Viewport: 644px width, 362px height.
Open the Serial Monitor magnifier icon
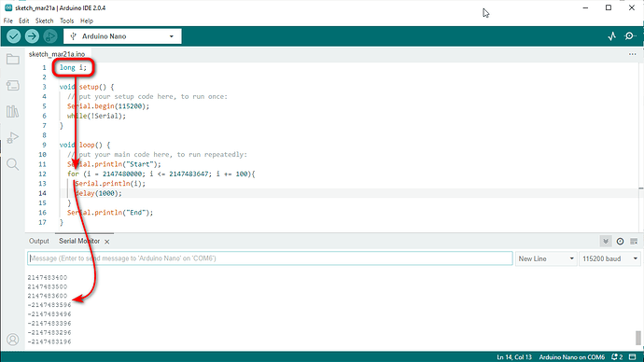tap(630, 36)
